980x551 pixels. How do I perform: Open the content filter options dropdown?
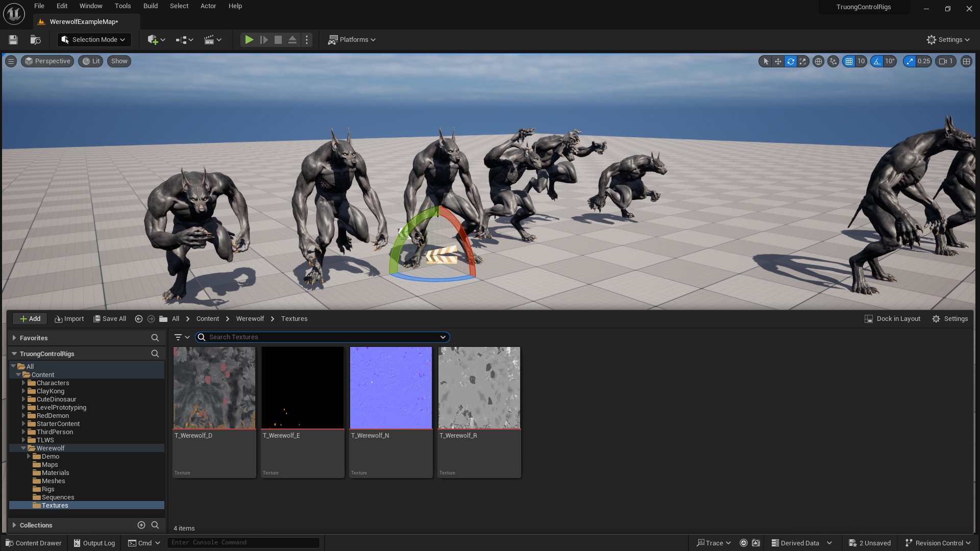182,337
